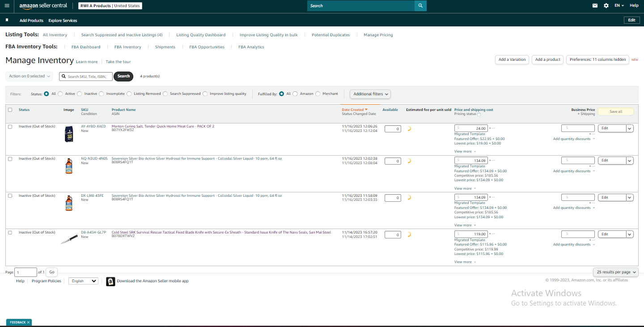644x327 pixels.
Task: Open the 25 results per page dropdown
Action: coord(616,272)
